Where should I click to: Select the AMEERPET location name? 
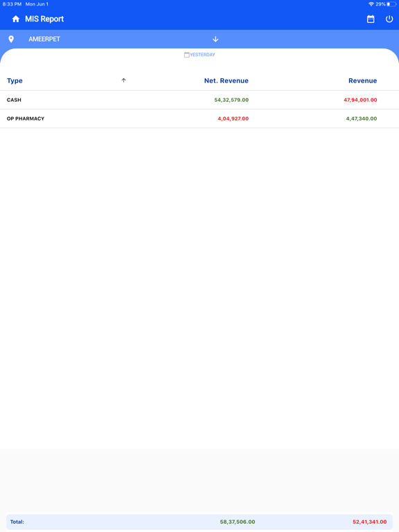tap(44, 39)
